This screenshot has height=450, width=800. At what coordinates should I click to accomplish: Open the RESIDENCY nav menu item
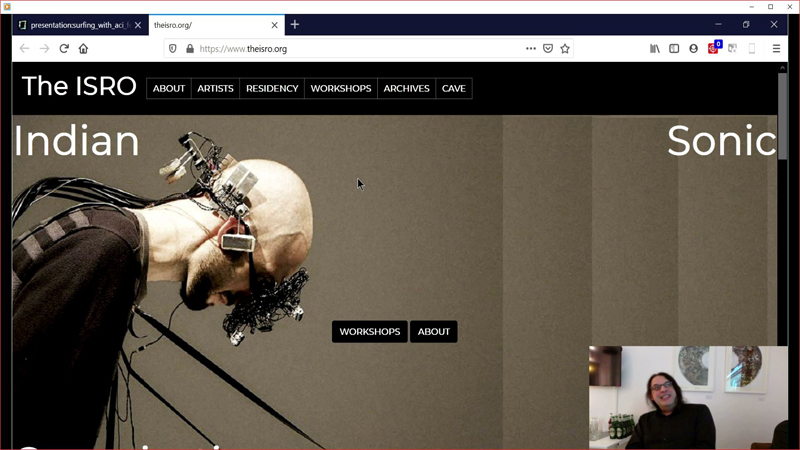pos(272,88)
